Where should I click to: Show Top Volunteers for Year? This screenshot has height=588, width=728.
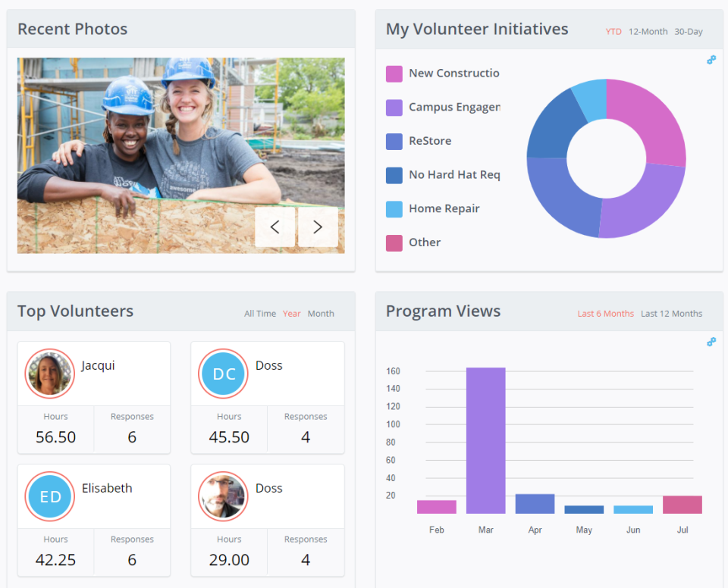tap(291, 314)
